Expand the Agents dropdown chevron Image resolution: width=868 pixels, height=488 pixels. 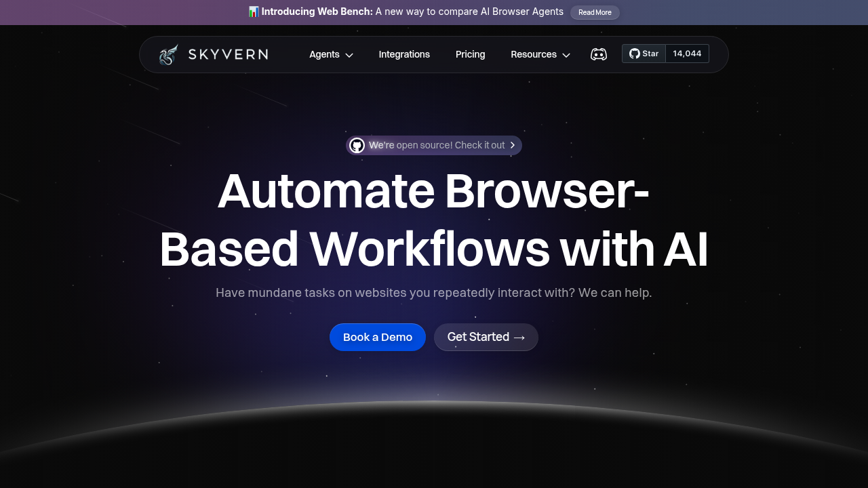349,55
